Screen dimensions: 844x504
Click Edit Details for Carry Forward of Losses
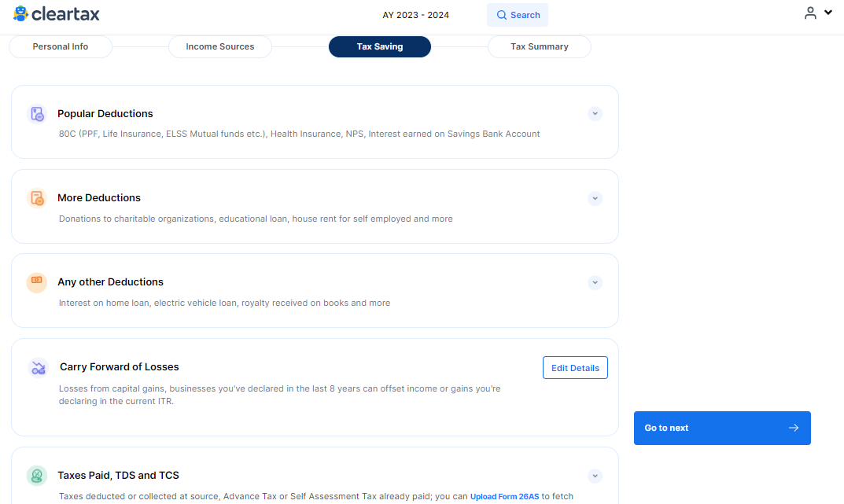(576, 368)
